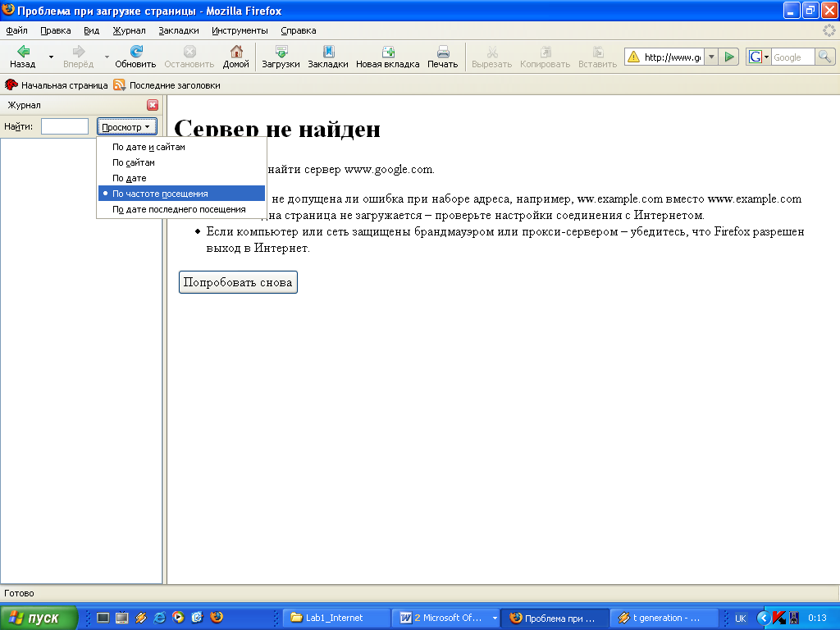Screen dimensions: 840x630
Task: Click the Назад back arrow icon
Action: click(23, 52)
